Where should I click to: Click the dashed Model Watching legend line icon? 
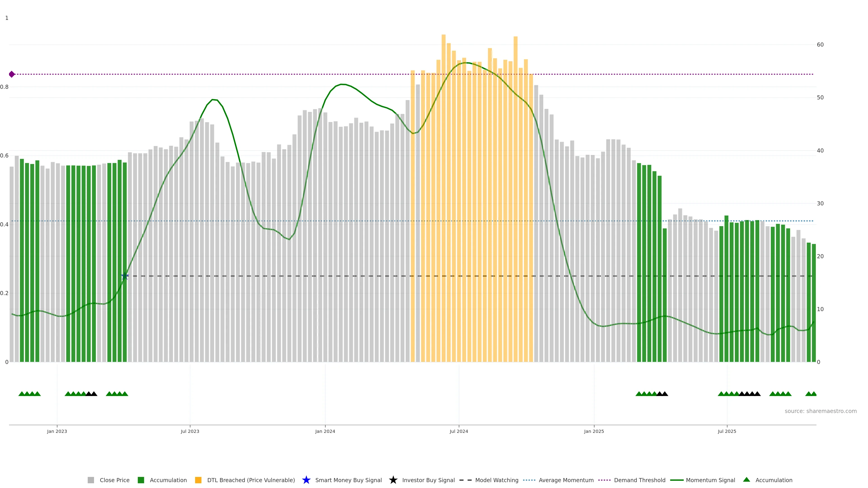[x=465, y=480]
